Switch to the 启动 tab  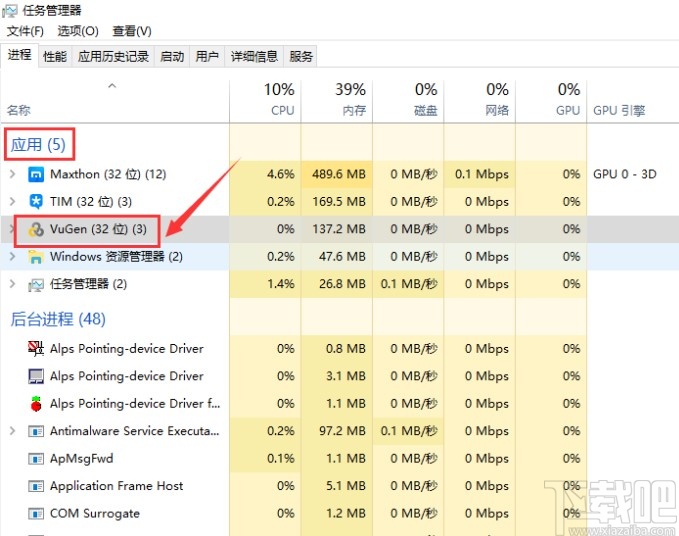(x=172, y=57)
